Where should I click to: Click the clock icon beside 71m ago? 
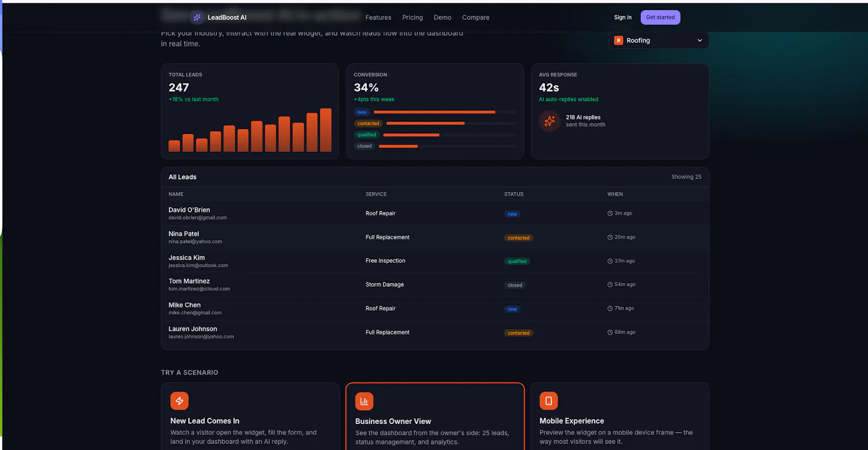(610, 308)
